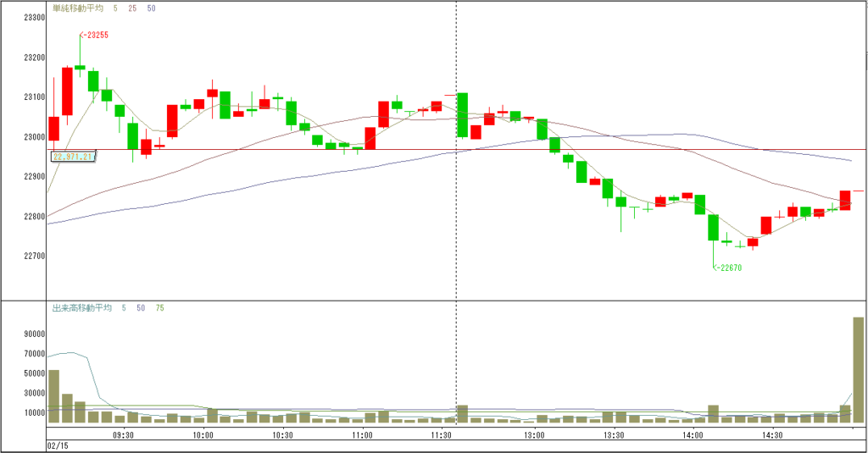This screenshot has width=868, height=453.
Task: Click the 09:30 time axis label
Action: (124, 435)
